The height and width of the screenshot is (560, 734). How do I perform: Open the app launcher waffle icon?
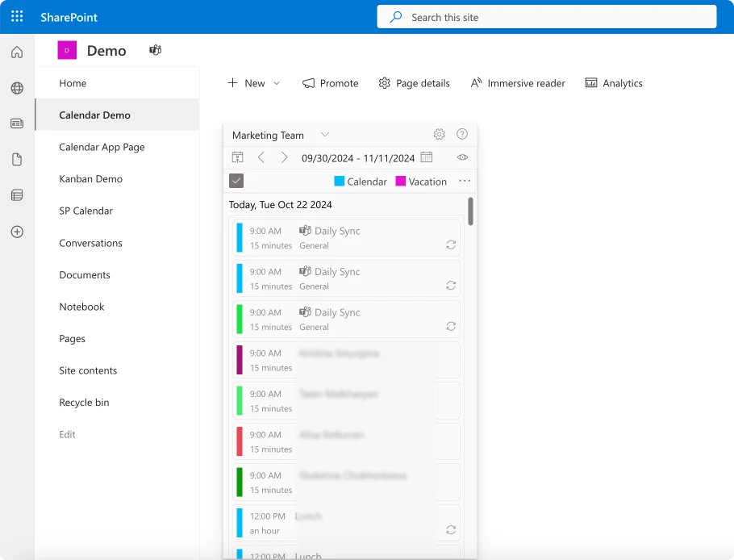pos(17,17)
